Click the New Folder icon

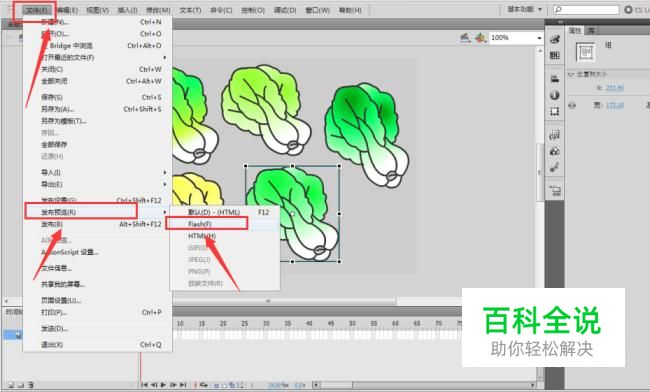21,385
